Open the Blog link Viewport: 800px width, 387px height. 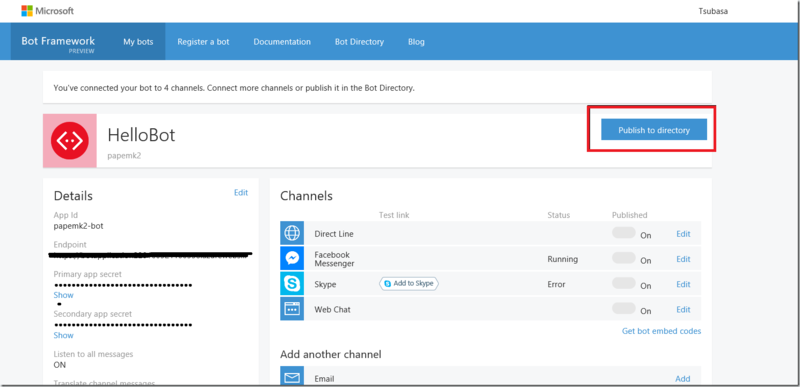416,42
